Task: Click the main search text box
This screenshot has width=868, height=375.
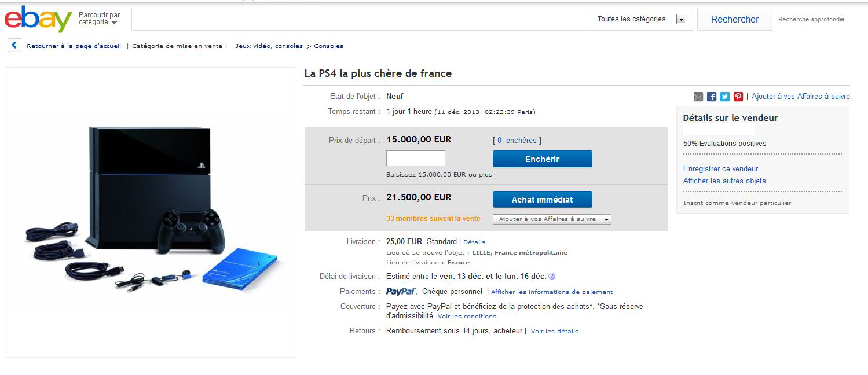Action: tap(360, 19)
